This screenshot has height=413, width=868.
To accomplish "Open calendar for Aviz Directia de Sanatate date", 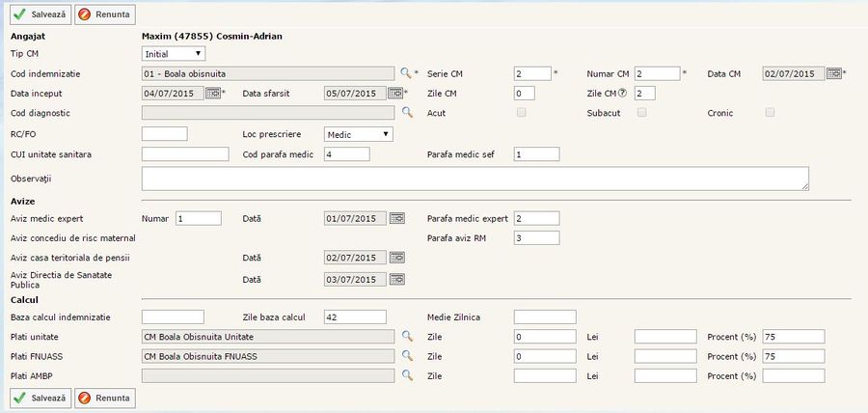I will pyautogui.click(x=396, y=278).
